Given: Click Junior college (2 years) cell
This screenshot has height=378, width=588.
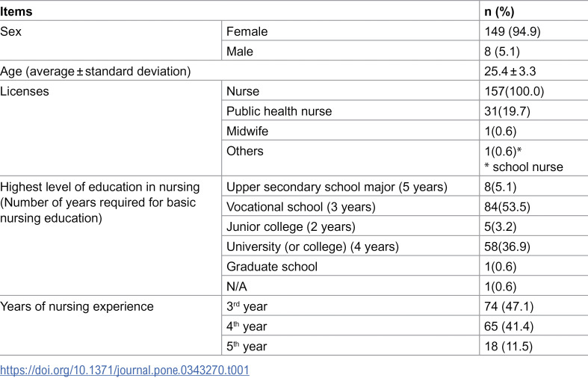Looking at the screenshot, I should (x=350, y=226).
